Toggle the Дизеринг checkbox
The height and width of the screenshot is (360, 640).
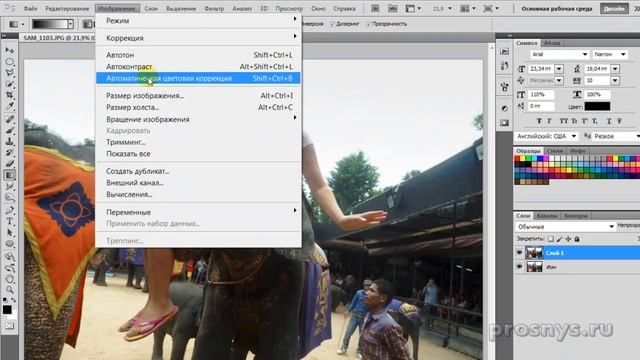click(332, 24)
